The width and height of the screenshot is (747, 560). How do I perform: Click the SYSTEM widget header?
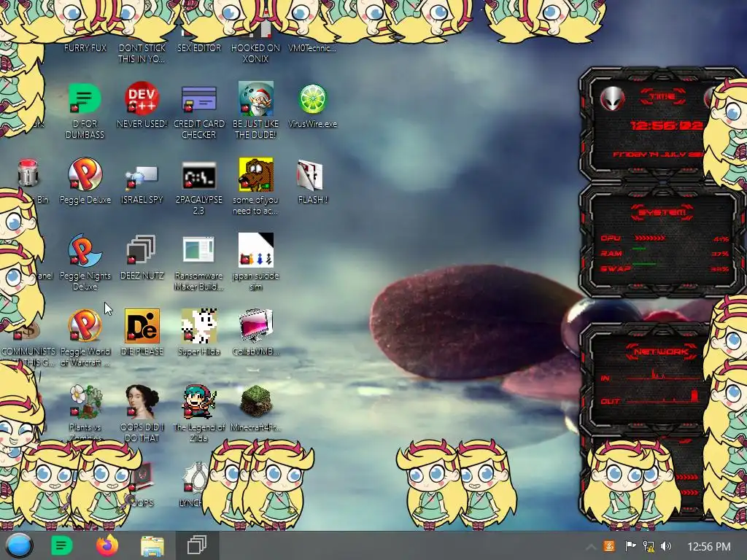tap(662, 212)
